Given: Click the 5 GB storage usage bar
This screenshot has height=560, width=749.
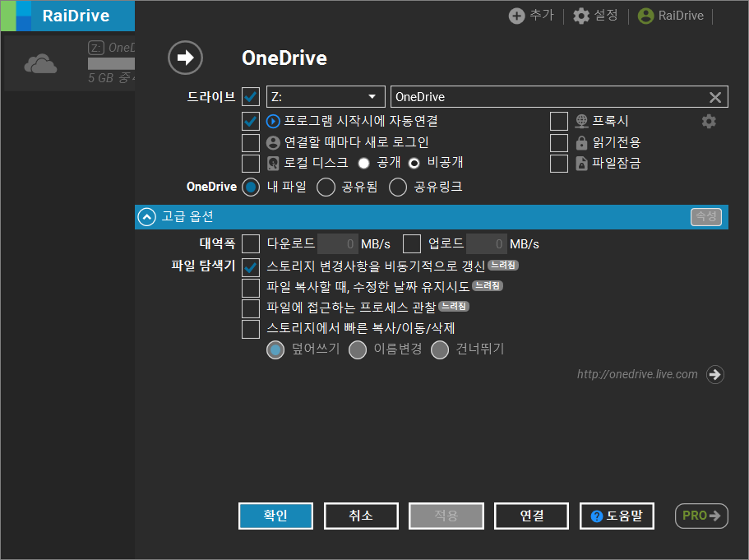Looking at the screenshot, I should (111, 64).
